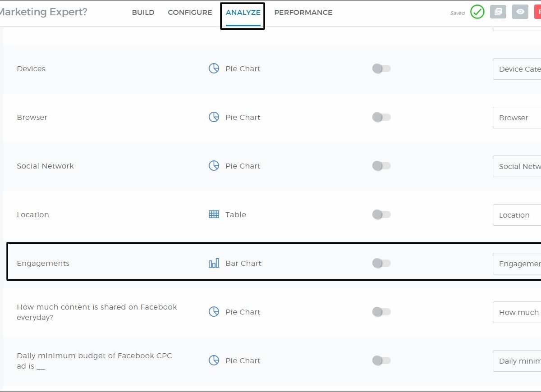Open the Performance tab
Viewport: 541px width, 392px height.
click(x=303, y=13)
